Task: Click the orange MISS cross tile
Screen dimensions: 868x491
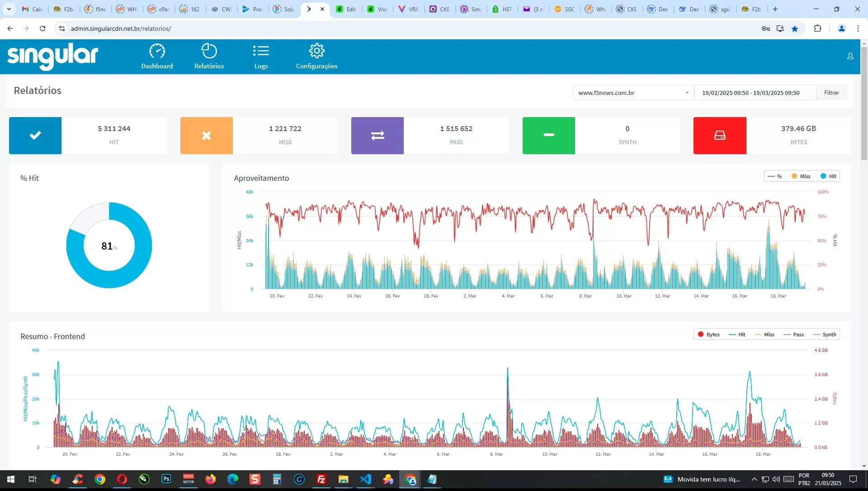Action: point(206,136)
